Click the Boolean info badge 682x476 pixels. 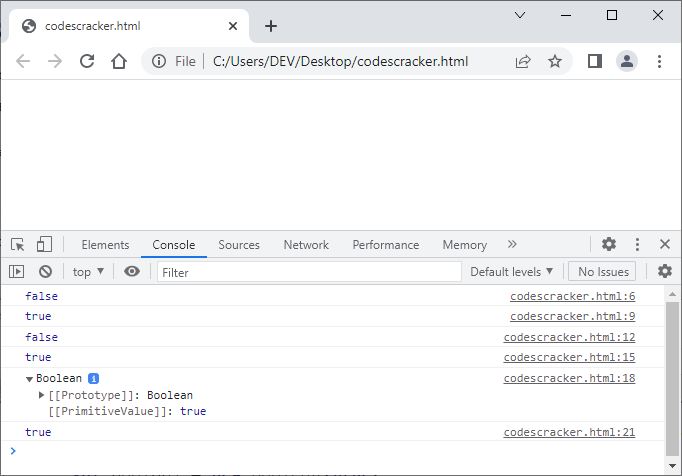pyautogui.click(x=94, y=379)
